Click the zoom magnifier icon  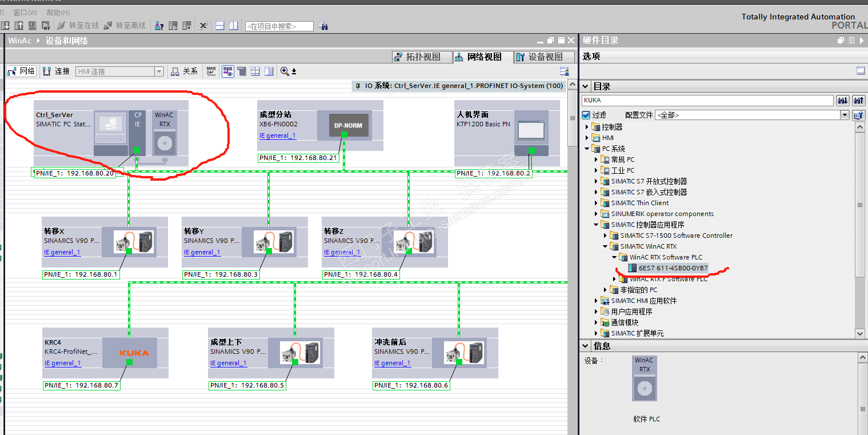(285, 71)
